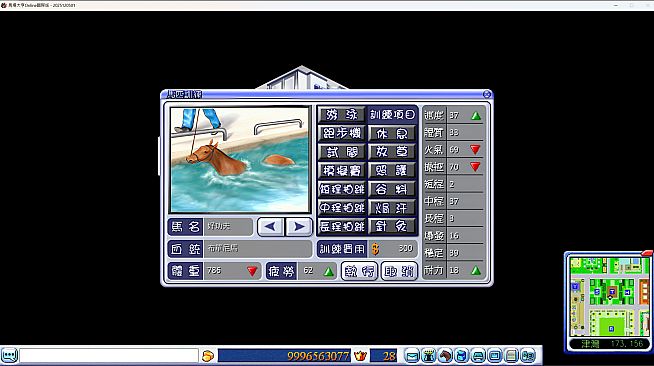The image size is (654, 366).
Task: Click the green up arrow on 耐力 row
Action: pyautogui.click(x=476, y=271)
